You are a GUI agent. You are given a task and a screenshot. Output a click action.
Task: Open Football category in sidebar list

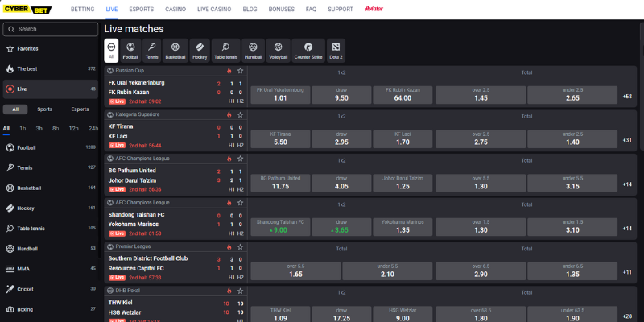pos(51,147)
